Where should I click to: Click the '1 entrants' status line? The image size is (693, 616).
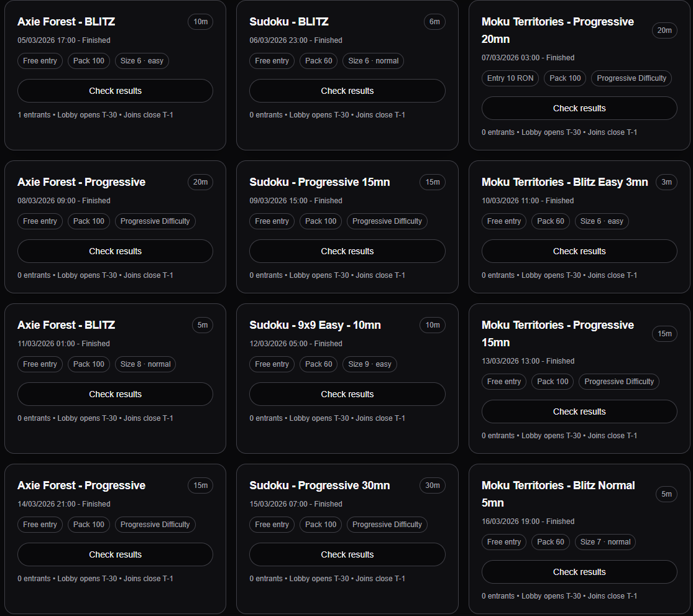96,115
